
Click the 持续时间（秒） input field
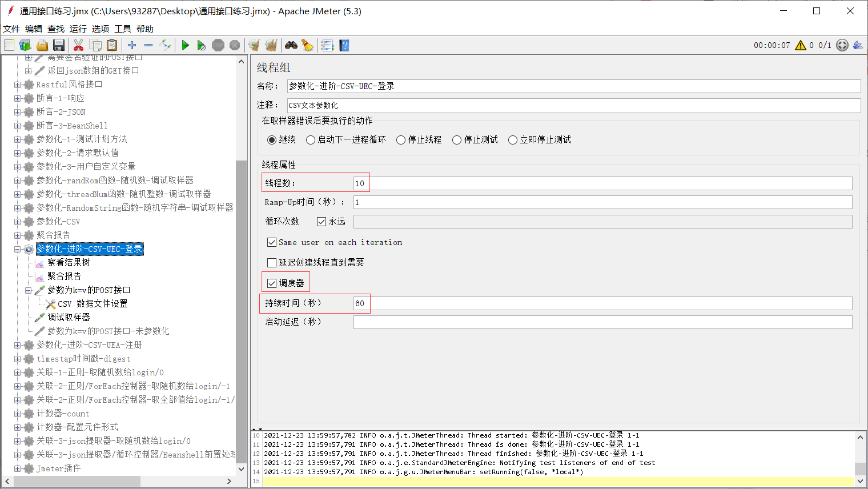tap(602, 303)
